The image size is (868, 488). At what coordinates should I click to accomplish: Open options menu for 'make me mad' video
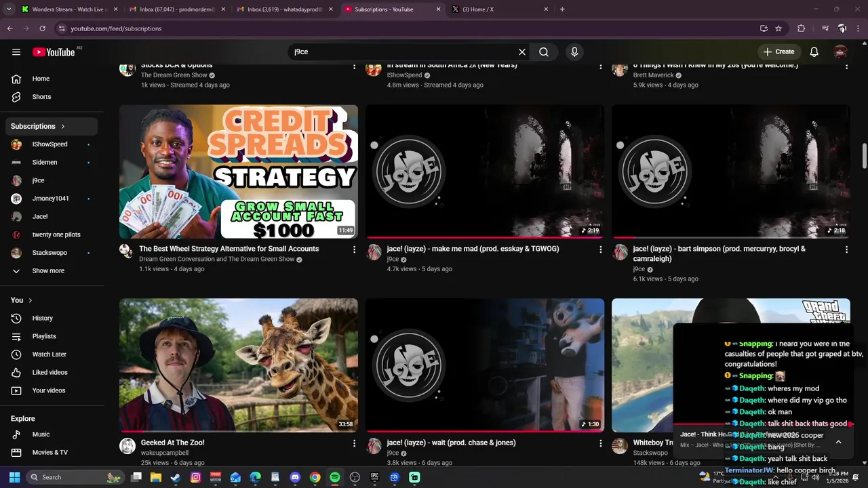point(600,249)
